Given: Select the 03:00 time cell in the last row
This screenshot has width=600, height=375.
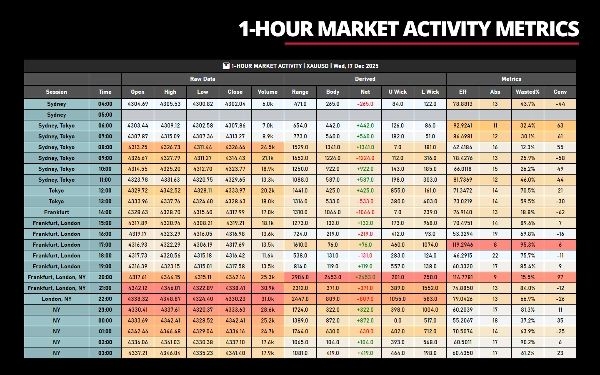Looking at the screenshot, I should point(105,353).
